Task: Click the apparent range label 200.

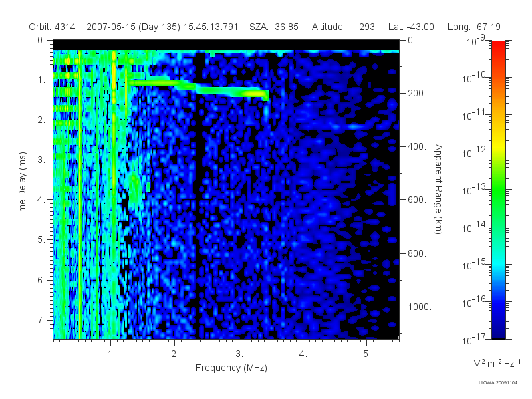Action: click(417, 93)
